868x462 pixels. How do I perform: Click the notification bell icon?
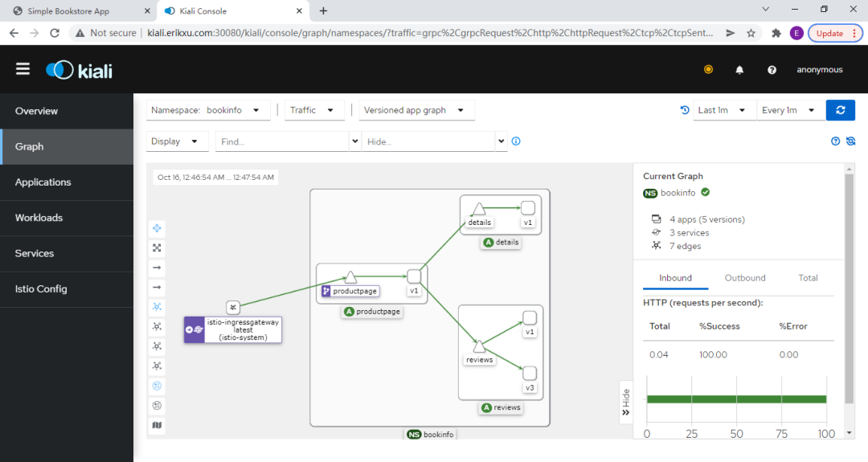[x=739, y=70]
